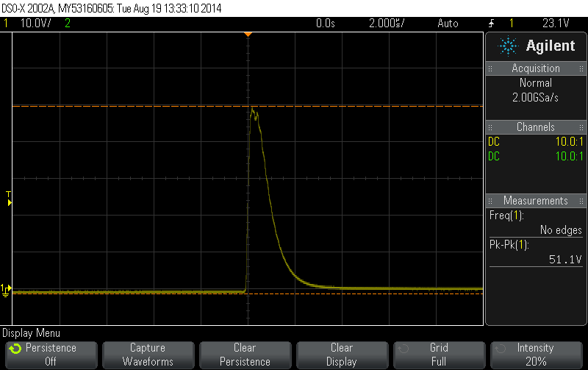Open the Grid Full softkey
The height and width of the screenshot is (370, 588).
439,355
